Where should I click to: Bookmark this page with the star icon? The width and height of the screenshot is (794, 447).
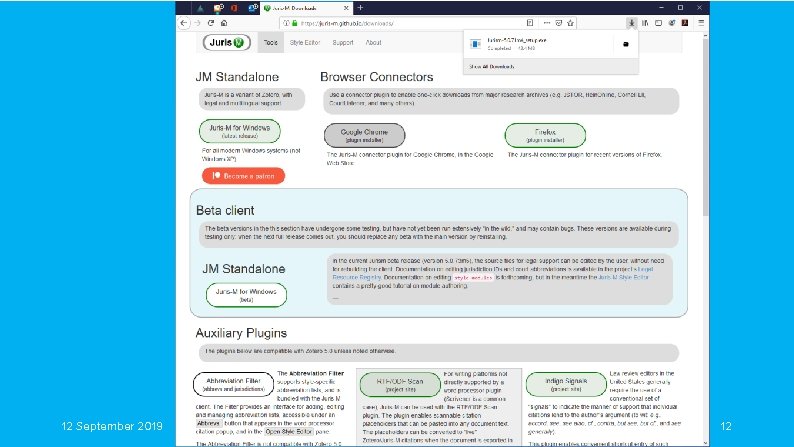pyautogui.click(x=571, y=23)
